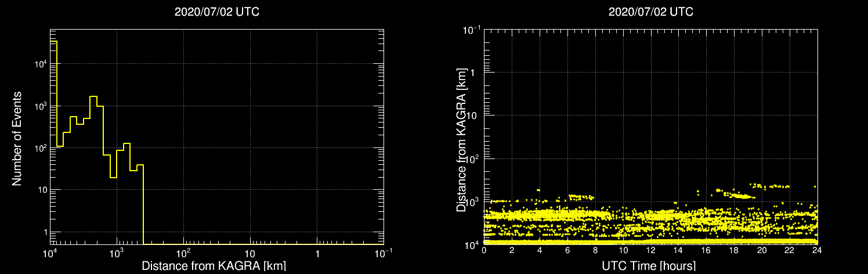Click the UTC time axis tick label 22
Screen dimensions: 868x274
pyautogui.click(x=789, y=250)
